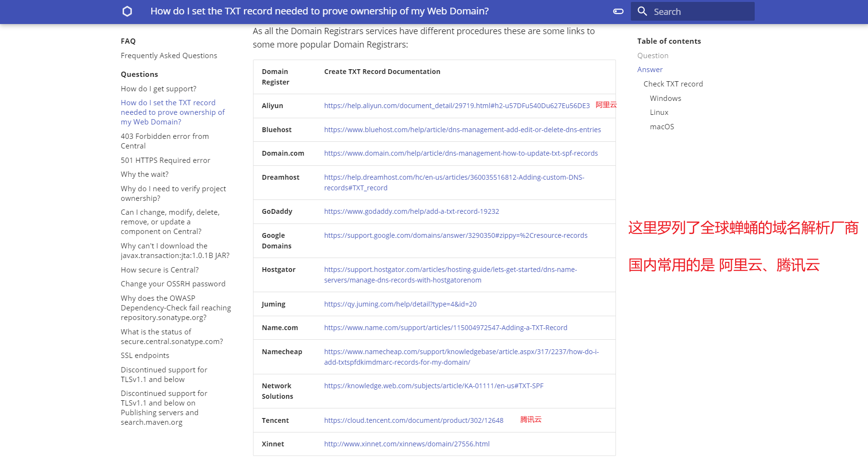Screen dimensions: 868x468
Task: Open Frequently Asked Questions sidebar link
Action: (x=169, y=56)
